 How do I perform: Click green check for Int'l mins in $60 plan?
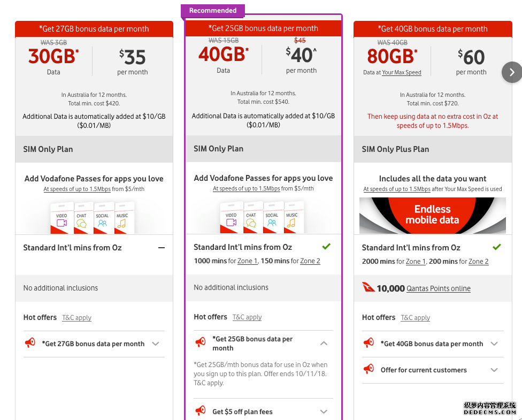[497, 247]
